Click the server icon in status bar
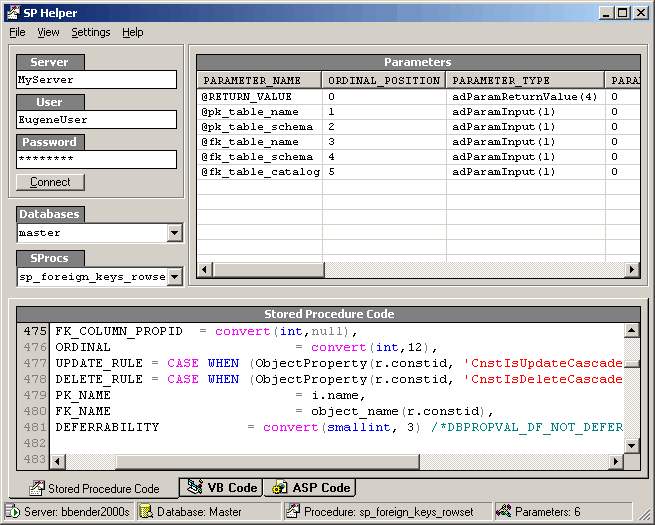This screenshot has height=525, width=655. tap(14, 511)
